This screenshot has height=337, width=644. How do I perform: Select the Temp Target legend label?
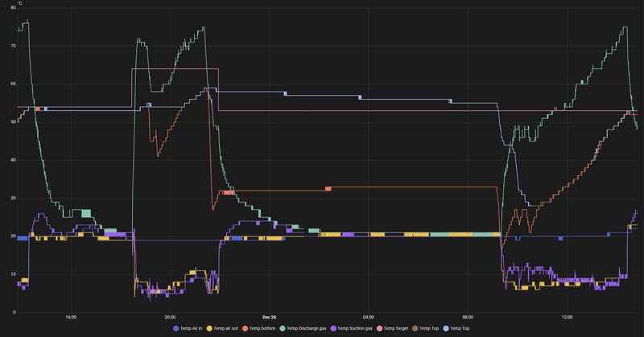pos(396,328)
